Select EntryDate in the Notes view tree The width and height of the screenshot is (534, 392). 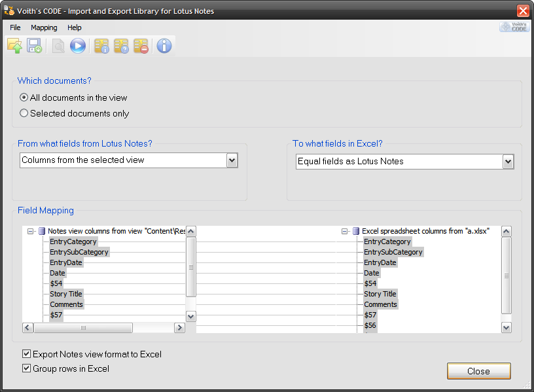(x=66, y=262)
